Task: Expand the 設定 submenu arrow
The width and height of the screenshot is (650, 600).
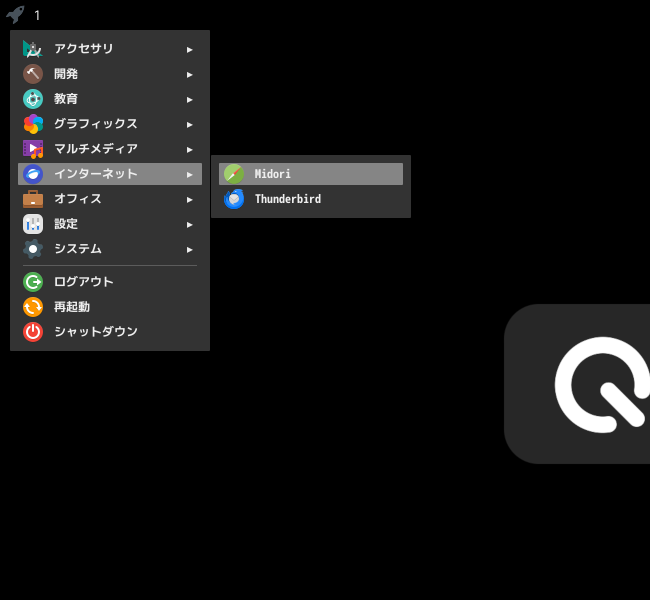Action: click(189, 225)
